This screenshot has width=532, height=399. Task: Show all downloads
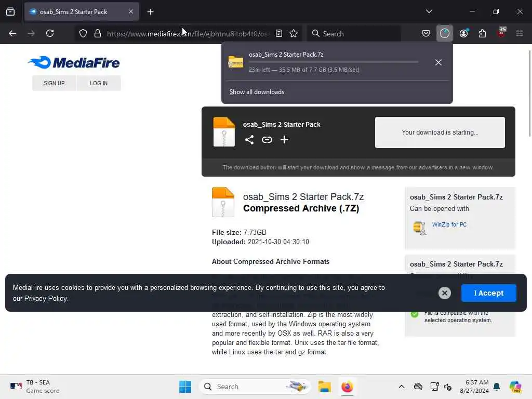pyautogui.click(x=257, y=92)
